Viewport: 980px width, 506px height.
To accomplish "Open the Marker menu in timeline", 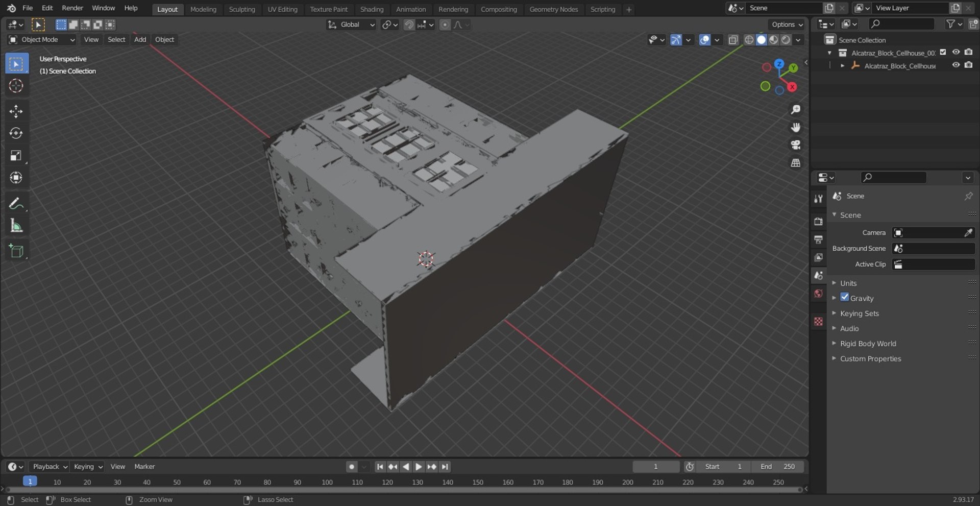I will click(144, 467).
